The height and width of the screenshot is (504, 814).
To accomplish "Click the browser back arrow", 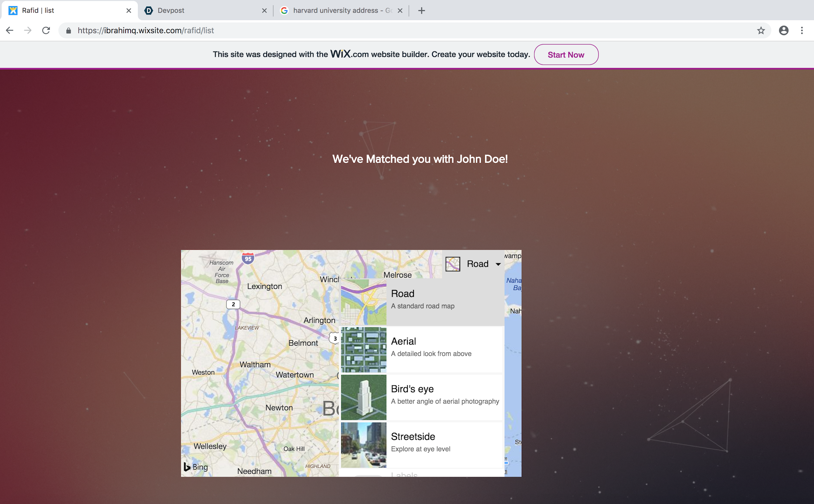I will point(10,30).
